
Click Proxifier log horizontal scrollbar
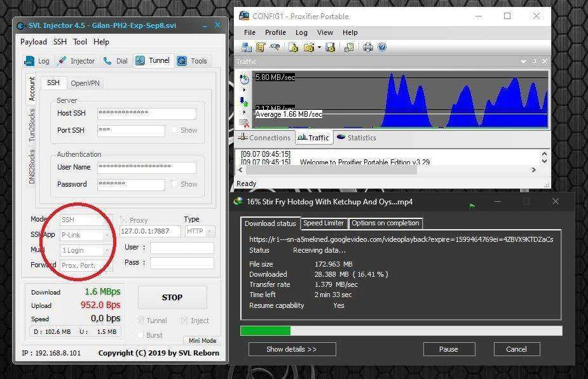[331, 170]
